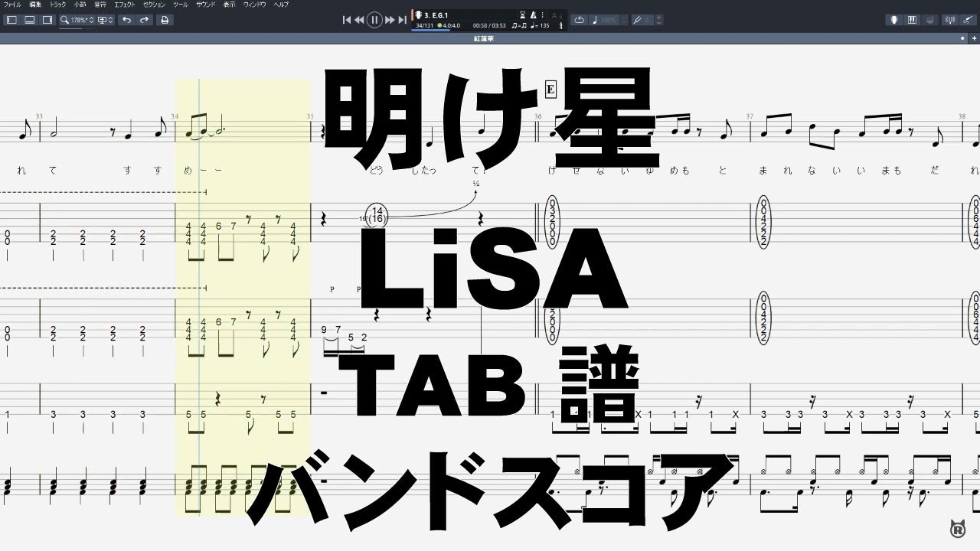Redo the last action
Screen dimensions: 980x551
(144, 20)
